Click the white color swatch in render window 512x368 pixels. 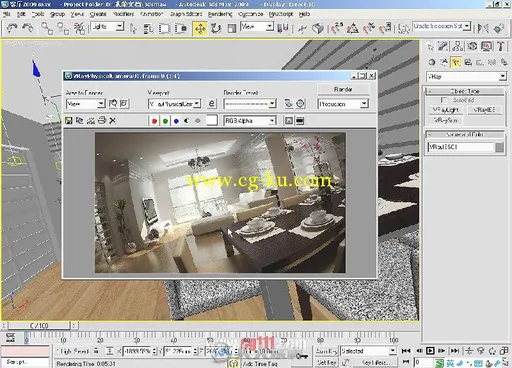[x=212, y=121]
